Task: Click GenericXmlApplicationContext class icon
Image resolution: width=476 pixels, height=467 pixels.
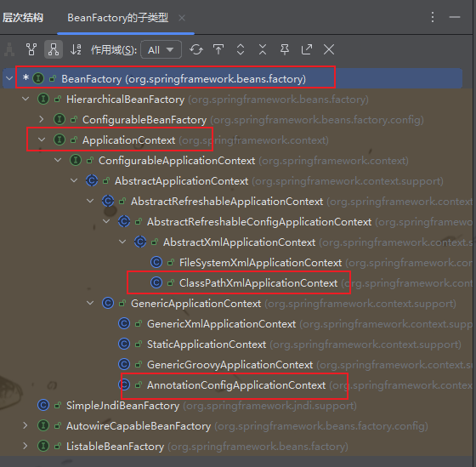Action: click(x=124, y=323)
